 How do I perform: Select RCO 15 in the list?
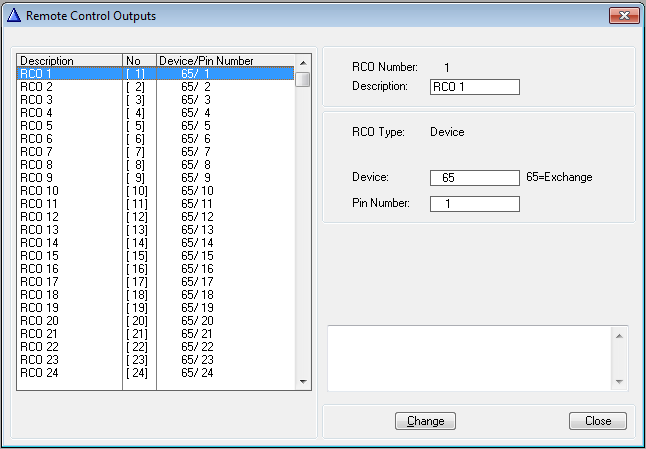pyautogui.click(x=156, y=256)
